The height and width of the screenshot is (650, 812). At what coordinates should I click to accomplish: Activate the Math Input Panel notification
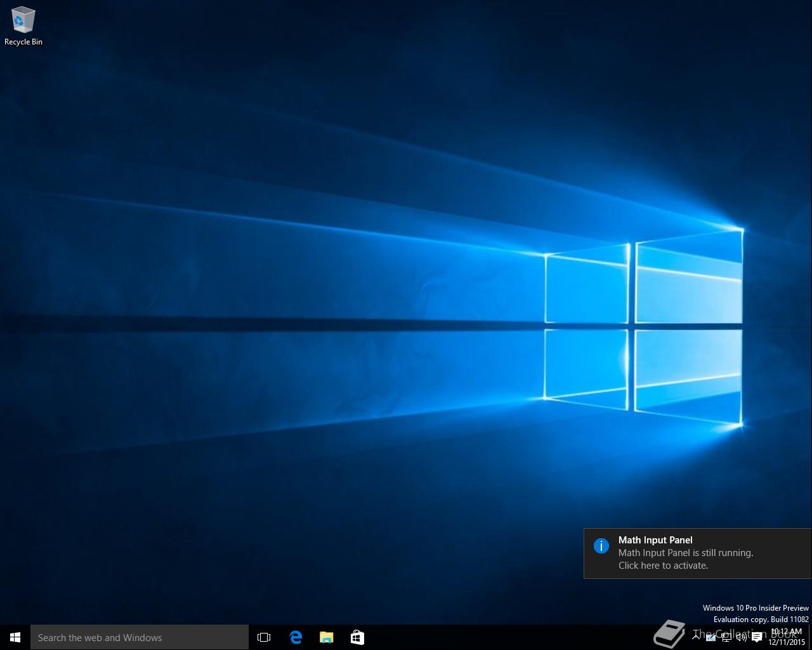point(697,553)
